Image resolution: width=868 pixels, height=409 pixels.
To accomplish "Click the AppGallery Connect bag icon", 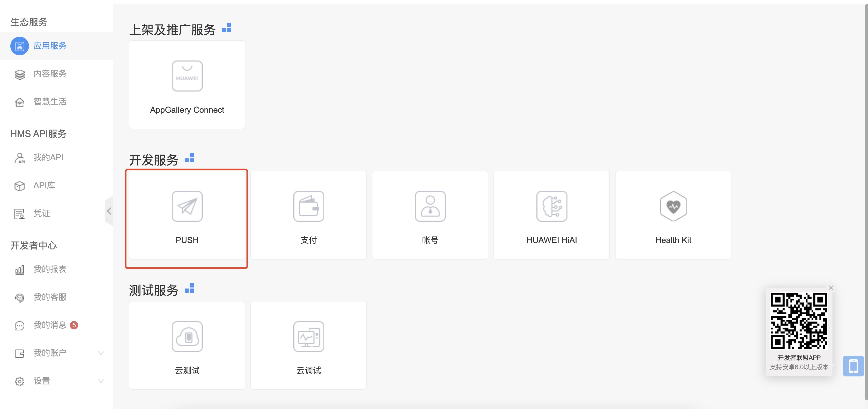I will pos(187,76).
